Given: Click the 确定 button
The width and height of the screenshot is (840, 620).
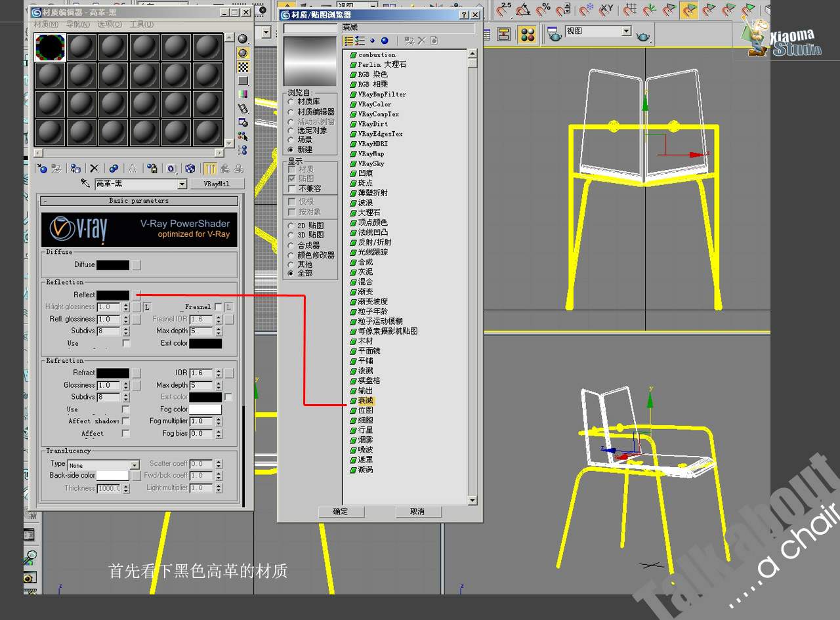Looking at the screenshot, I should coord(340,512).
